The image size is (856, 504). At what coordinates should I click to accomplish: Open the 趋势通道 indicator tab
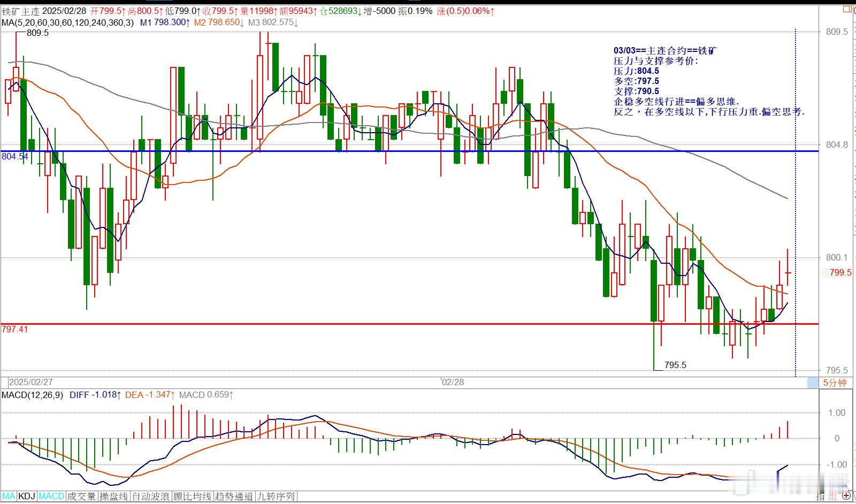coord(234,497)
